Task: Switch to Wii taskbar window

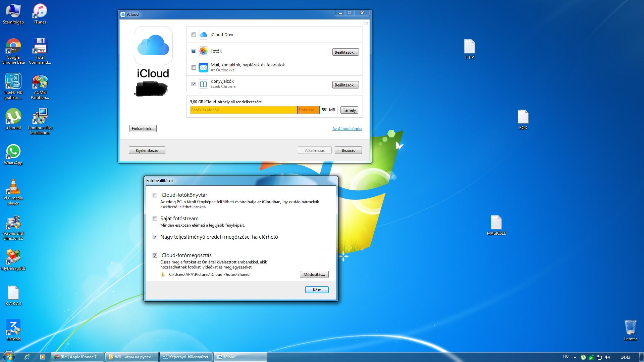Action: tap(132, 357)
